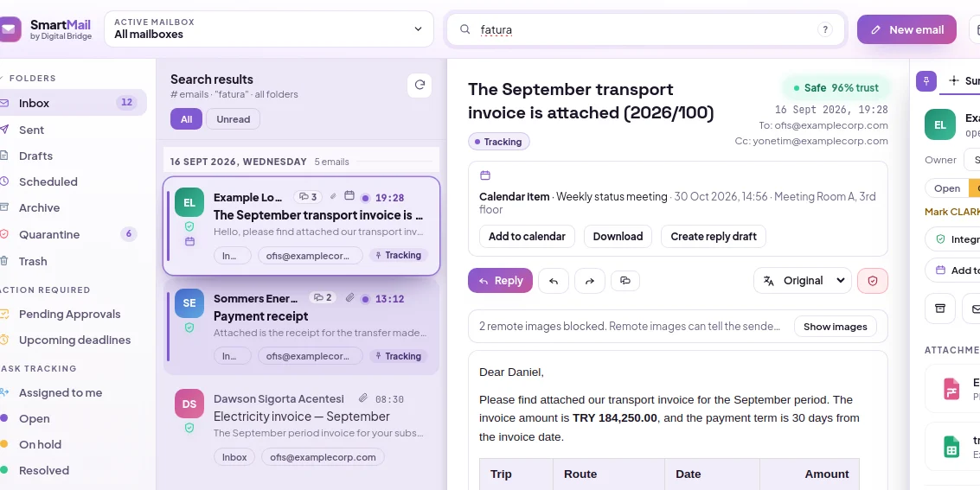Click attachment paperclip on Electricity invoice email

362,398
